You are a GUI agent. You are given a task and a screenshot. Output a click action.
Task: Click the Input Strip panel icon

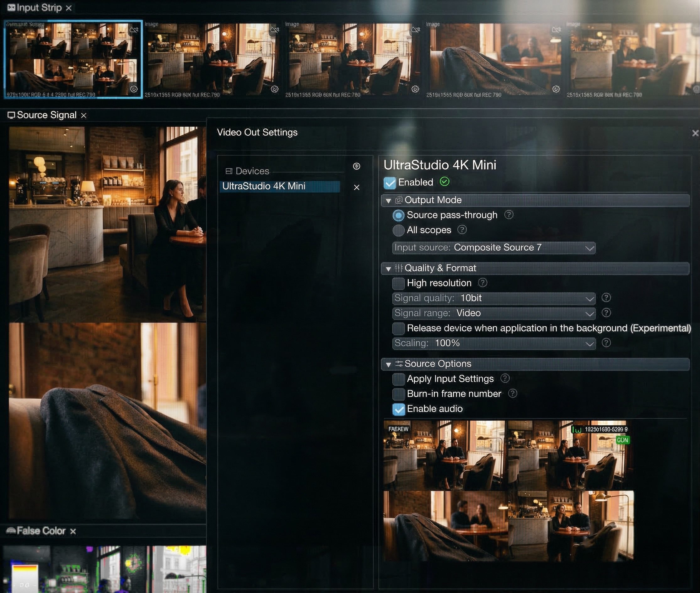[x=11, y=8]
